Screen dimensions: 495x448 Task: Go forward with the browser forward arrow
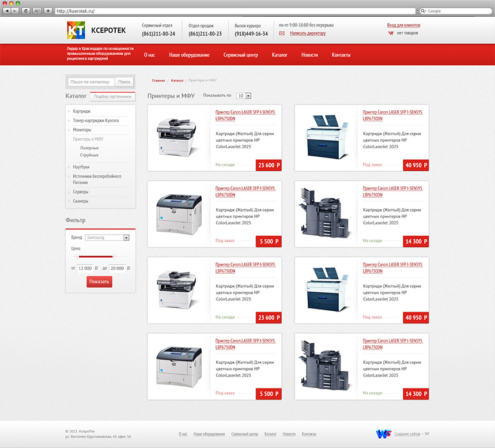point(15,11)
